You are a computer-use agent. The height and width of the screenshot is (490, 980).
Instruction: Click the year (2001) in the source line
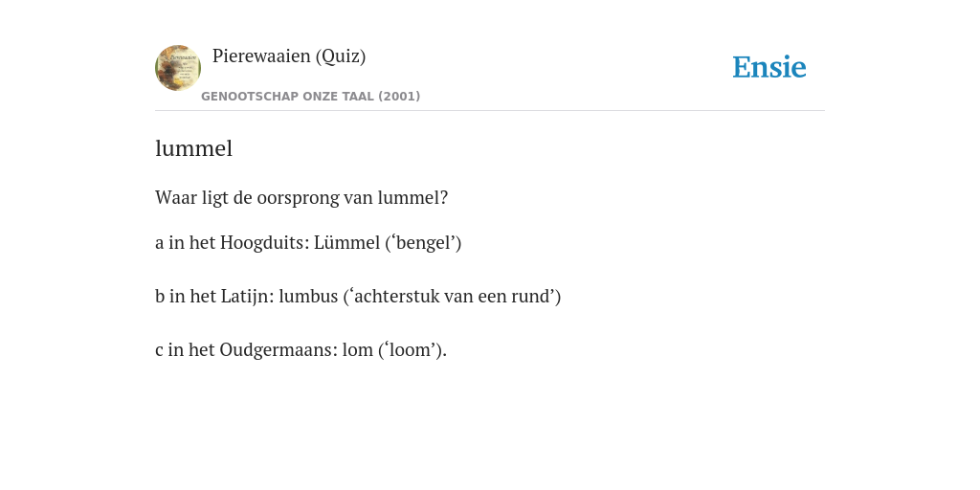pos(399,97)
